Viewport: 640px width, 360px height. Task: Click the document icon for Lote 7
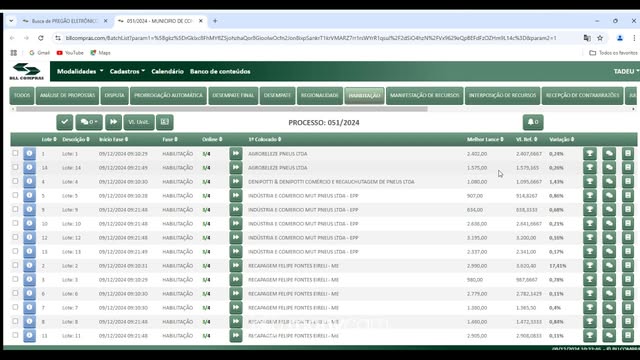click(628, 307)
